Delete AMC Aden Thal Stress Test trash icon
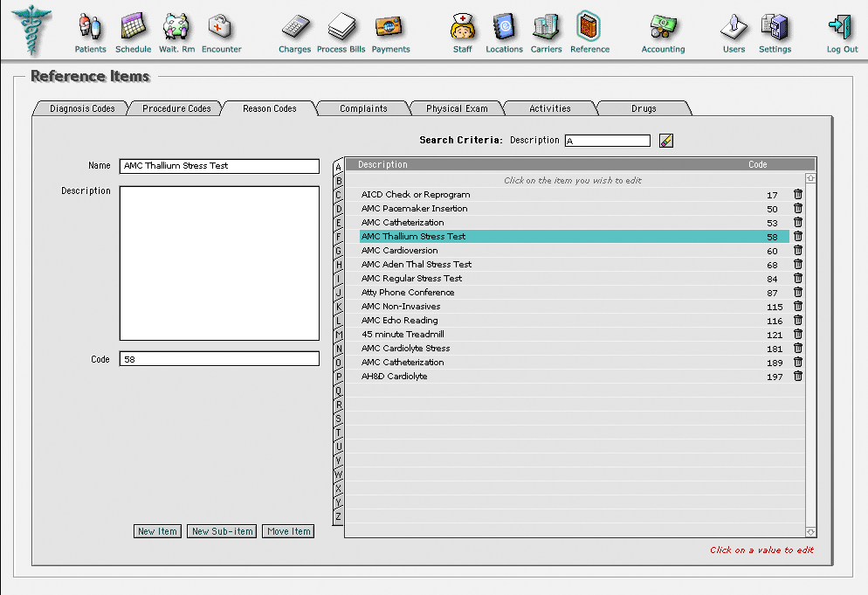Viewport: 868px width, 595px height. click(797, 264)
